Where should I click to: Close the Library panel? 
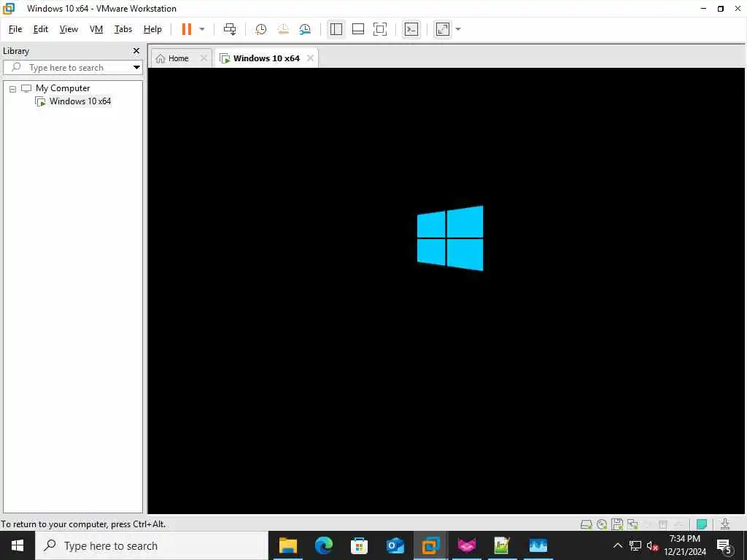click(136, 50)
